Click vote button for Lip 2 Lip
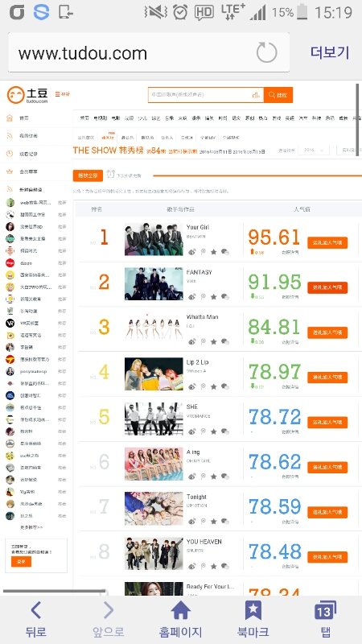This screenshot has height=644, width=362. tap(327, 378)
